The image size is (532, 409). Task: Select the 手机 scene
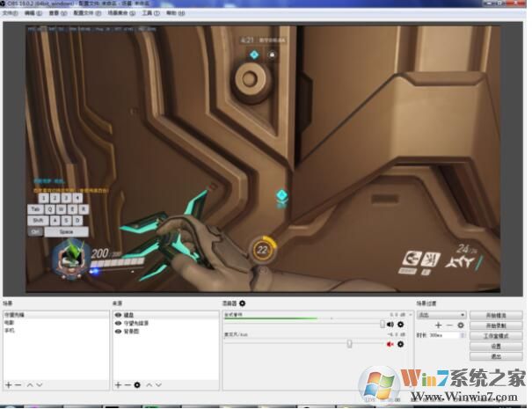coord(56,330)
